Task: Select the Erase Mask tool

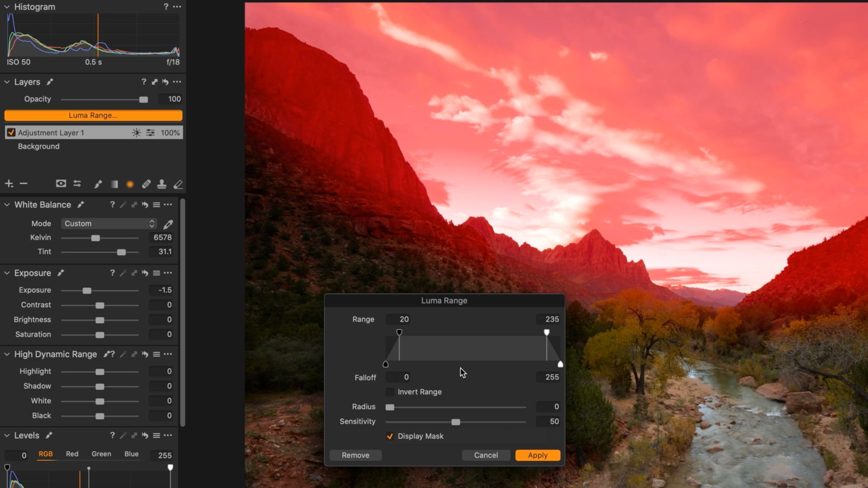Action: tap(178, 184)
